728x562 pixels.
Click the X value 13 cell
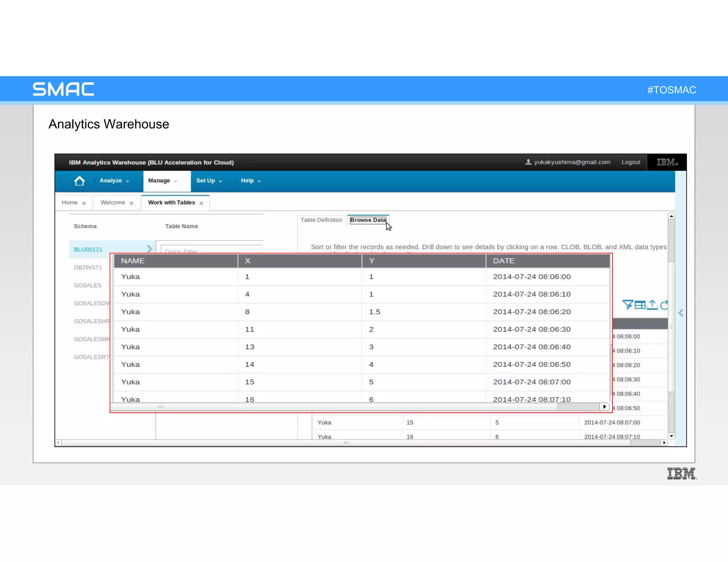tap(300, 347)
